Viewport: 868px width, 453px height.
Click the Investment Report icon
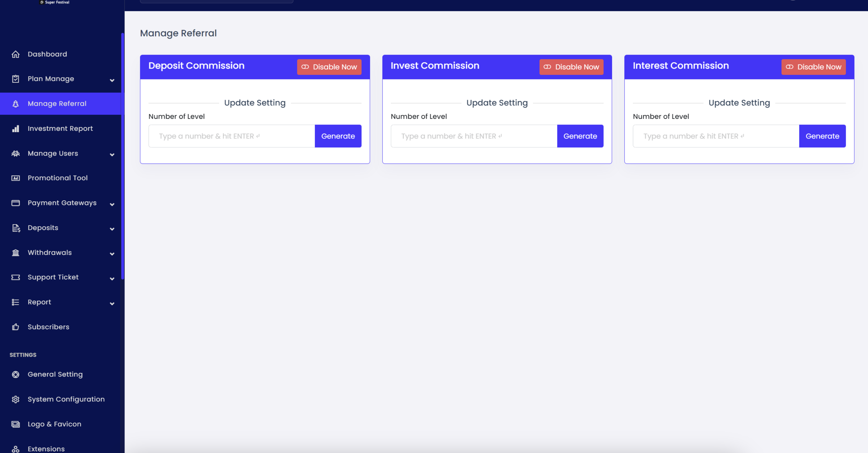click(x=15, y=128)
